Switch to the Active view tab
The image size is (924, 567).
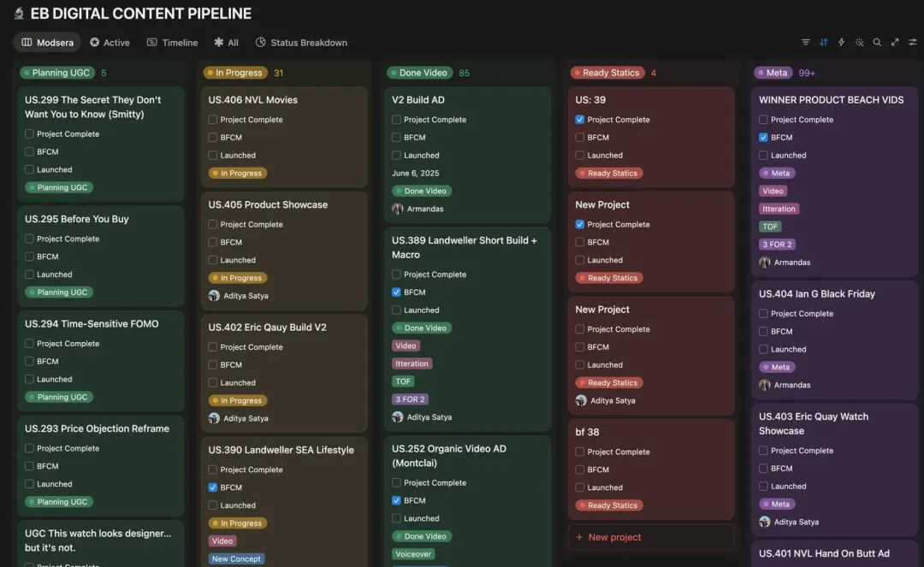click(x=110, y=43)
